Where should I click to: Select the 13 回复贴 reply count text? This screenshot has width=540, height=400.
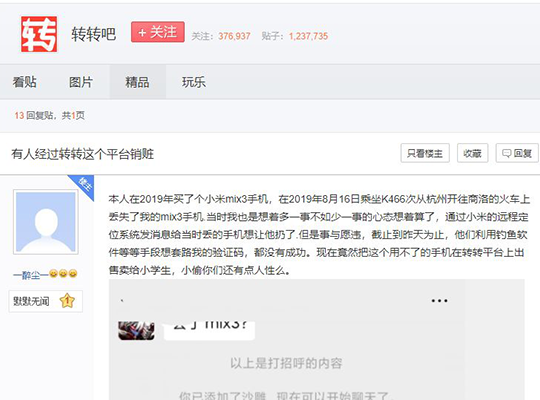click(34, 115)
